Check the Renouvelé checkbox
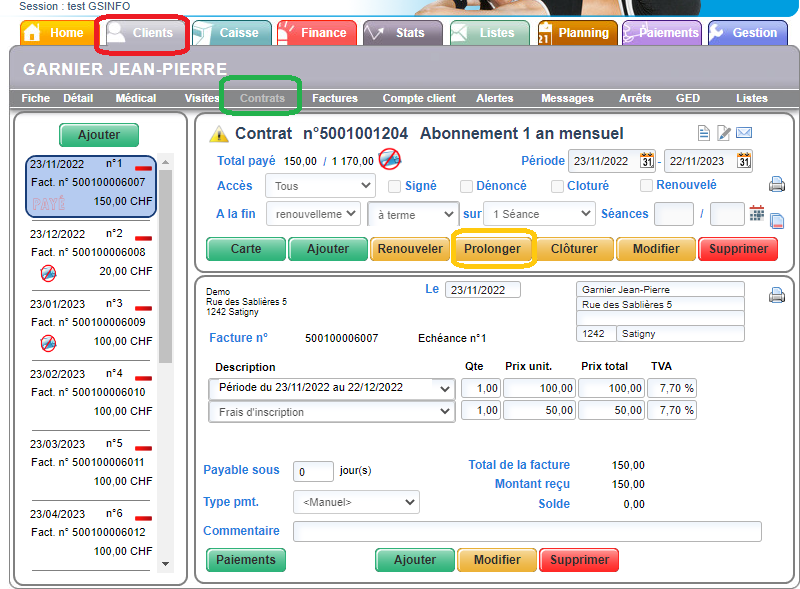 coord(646,185)
